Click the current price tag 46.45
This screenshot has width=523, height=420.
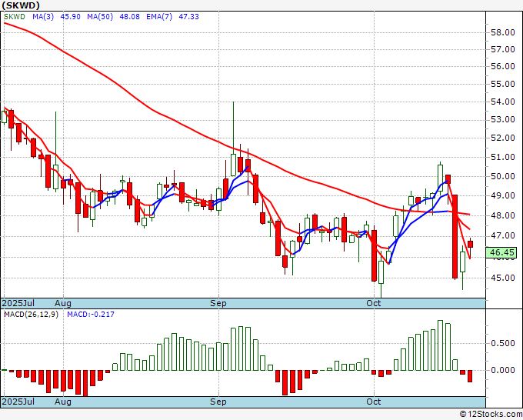click(501, 252)
